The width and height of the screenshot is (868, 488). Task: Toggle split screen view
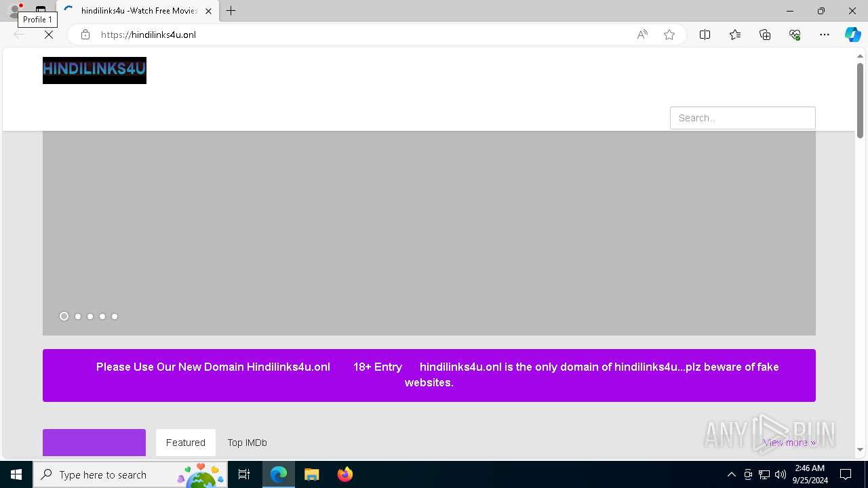705,35
